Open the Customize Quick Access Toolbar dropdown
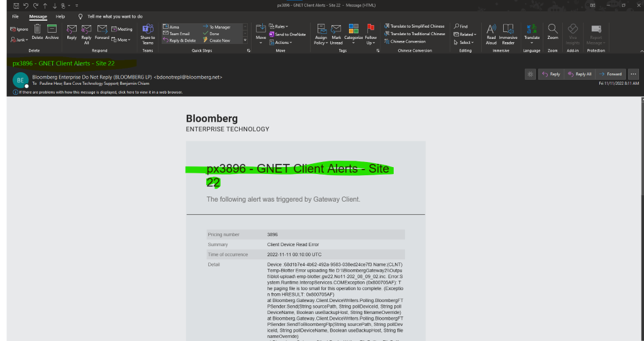Image resolution: width=644 pixels, height=341 pixels. coord(77,6)
